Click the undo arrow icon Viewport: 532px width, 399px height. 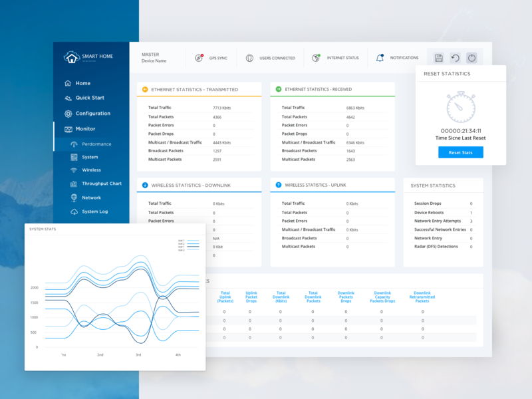[455, 58]
